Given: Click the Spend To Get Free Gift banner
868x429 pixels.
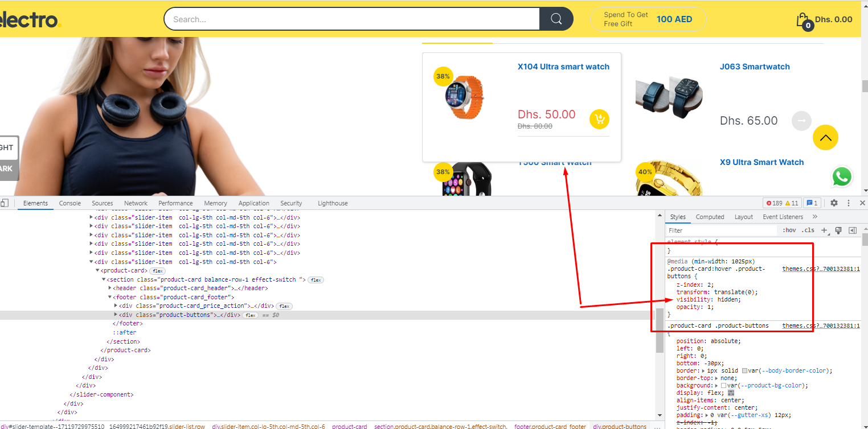Looking at the screenshot, I should coord(648,19).
